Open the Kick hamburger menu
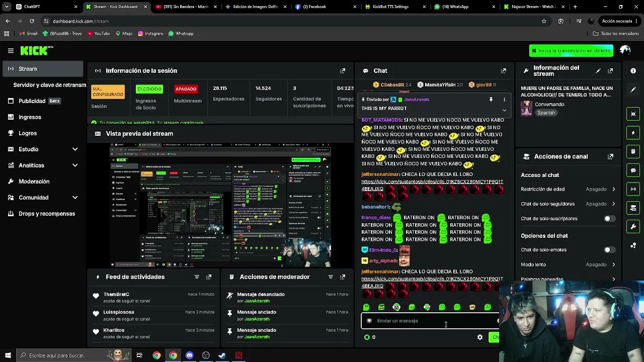This screenshot has width=644, height=362. point(11,51)
